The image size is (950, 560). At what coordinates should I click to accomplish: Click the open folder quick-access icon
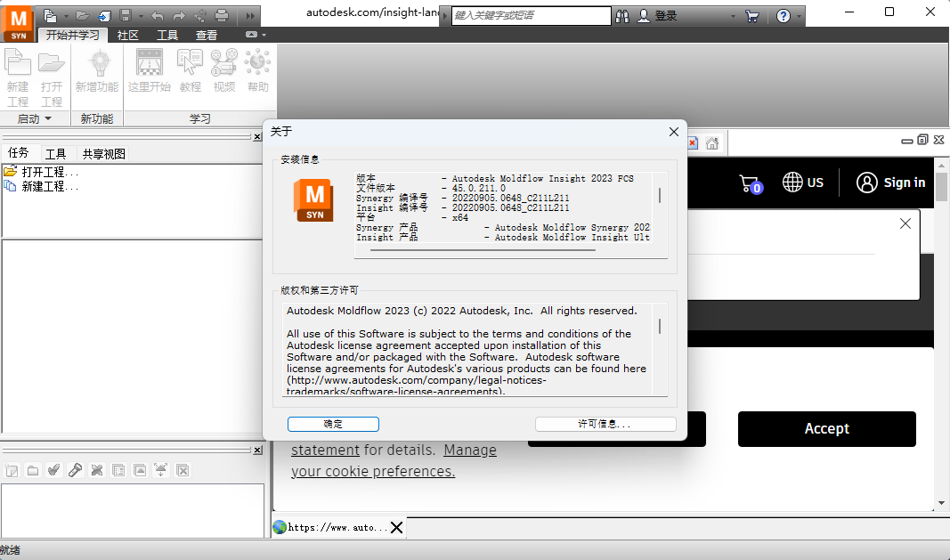tap(83, 16)
